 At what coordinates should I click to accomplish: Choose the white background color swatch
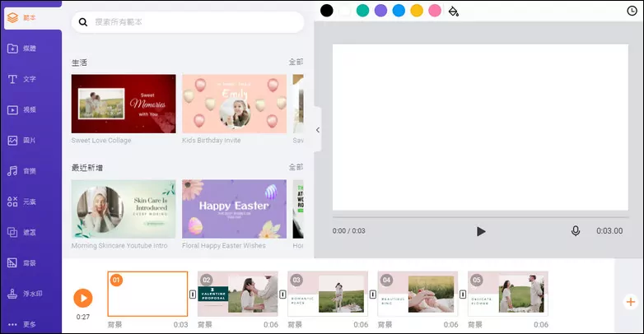point(344,11)
